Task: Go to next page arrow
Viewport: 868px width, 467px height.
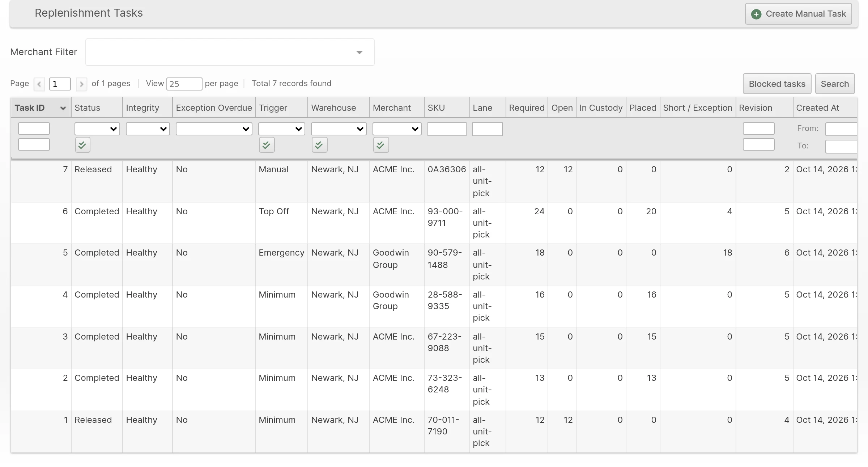Action: pyautogui.click(x=81, y=84)
